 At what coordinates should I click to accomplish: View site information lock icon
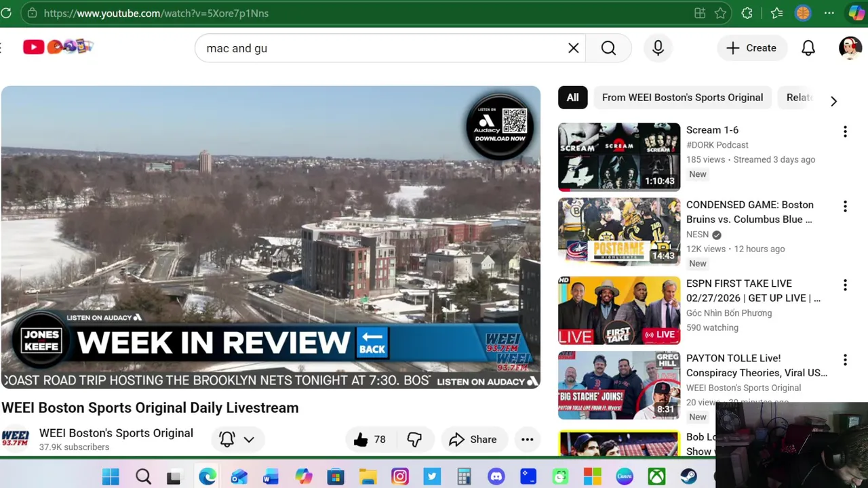(x=32, y=13)
